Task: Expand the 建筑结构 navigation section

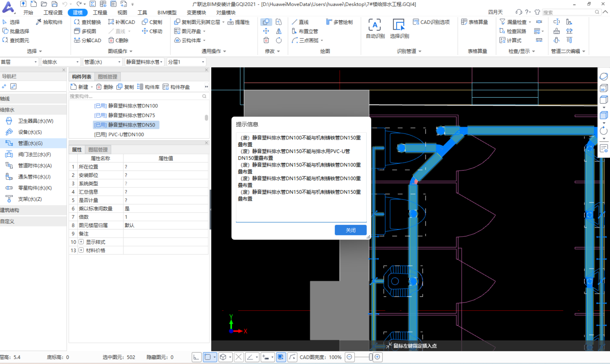Action: pos(33,210)
